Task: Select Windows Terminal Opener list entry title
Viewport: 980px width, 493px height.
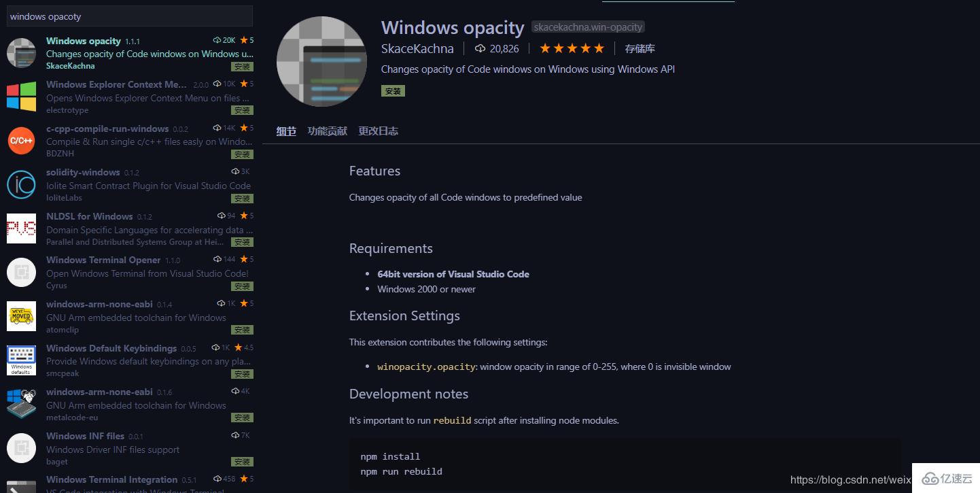Action: click(x=103, y=260)
